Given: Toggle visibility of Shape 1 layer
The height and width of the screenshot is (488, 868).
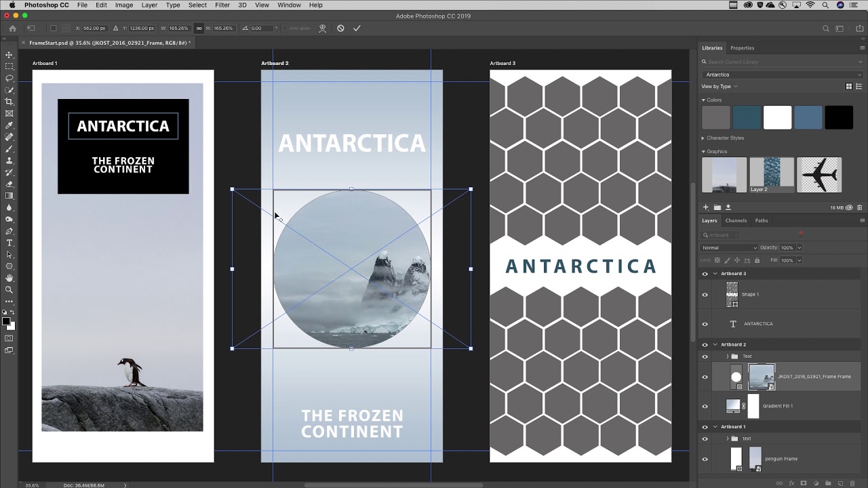Looking at the screenshot, I should click(705, 295).
